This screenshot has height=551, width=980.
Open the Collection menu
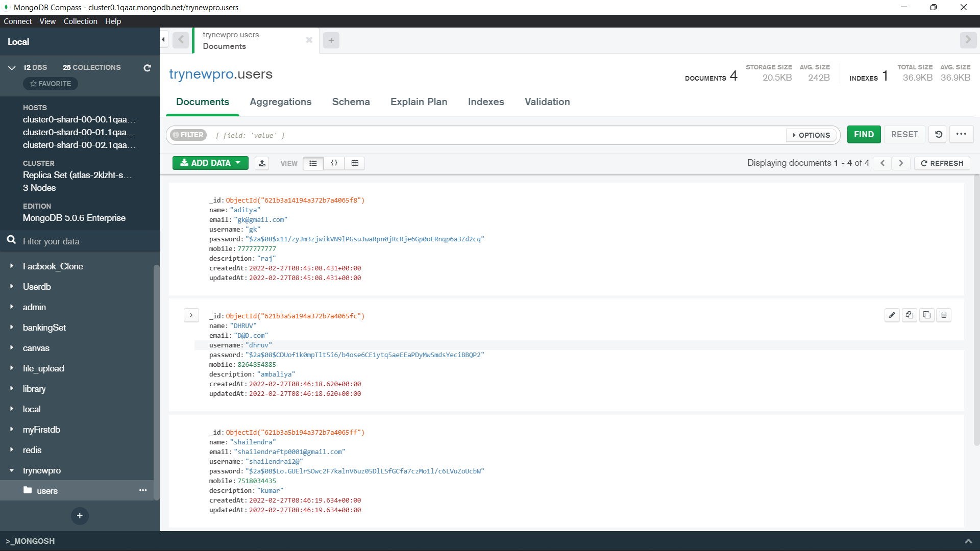(80, 21)
